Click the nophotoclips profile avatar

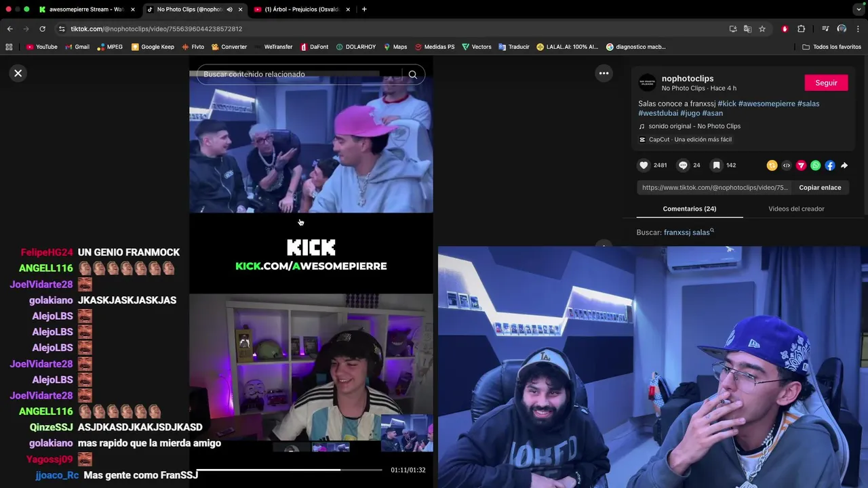(x=648, y=83)
